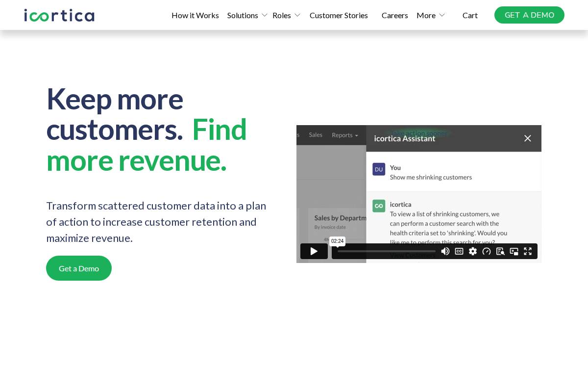
Task: Toggle closed captions on video
Action: point(459,251)
